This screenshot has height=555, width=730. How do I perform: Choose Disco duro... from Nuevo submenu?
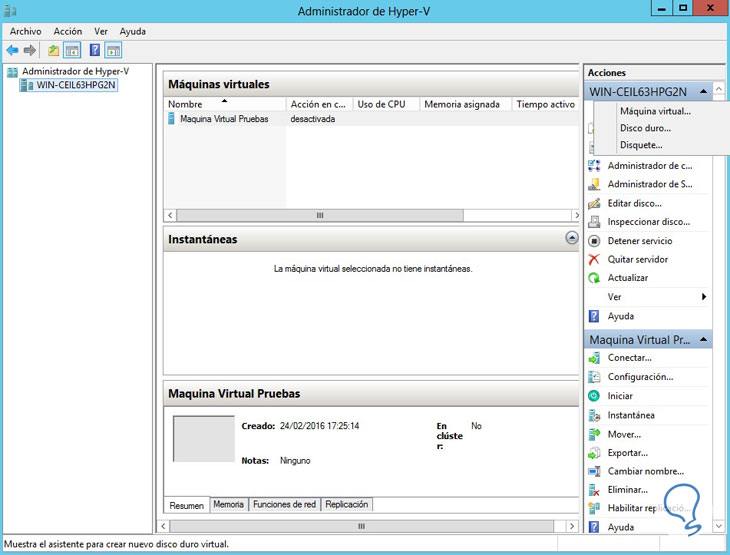pos(645,128)
